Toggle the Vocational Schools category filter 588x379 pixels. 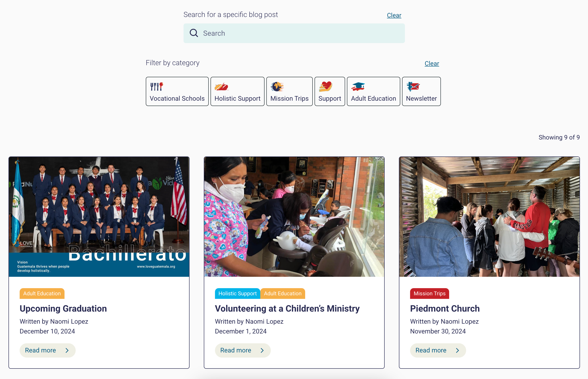(x=177, y=91)
